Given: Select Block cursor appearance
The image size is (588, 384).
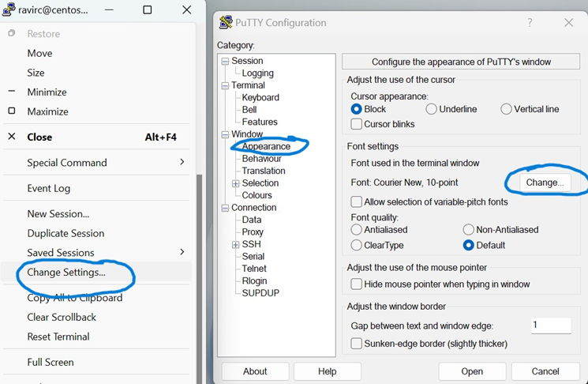Looking at the screenshot, I should pos(356,109).
